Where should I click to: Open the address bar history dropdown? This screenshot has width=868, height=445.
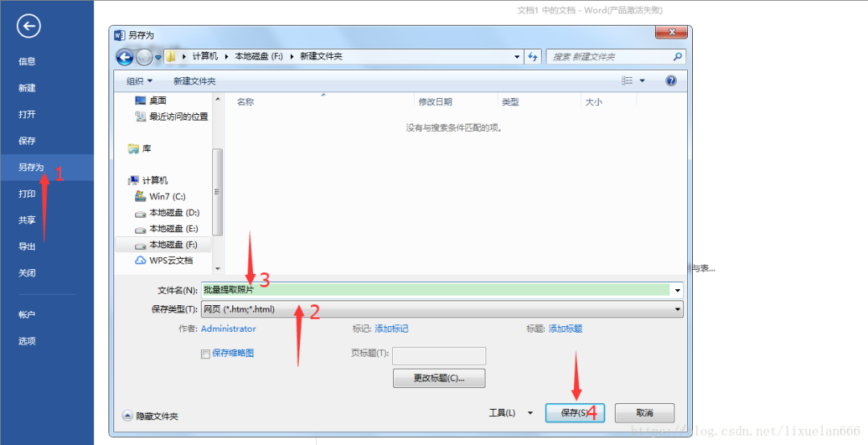click(517, 56)
